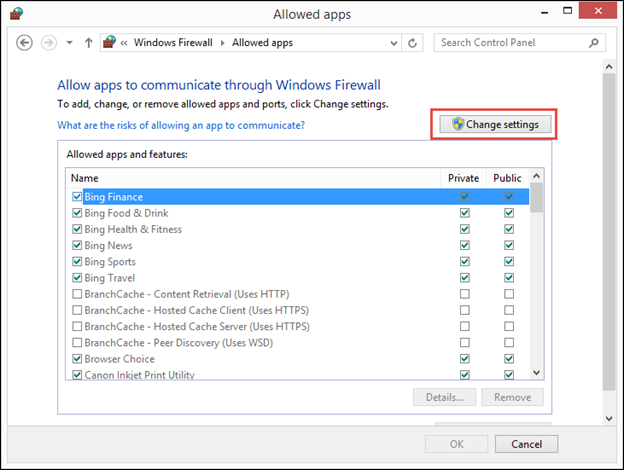Screen dimensions: 624x470
Task: Enable BranchCache Hosted Cache Server Public checkbox
Action: [509, 326]
